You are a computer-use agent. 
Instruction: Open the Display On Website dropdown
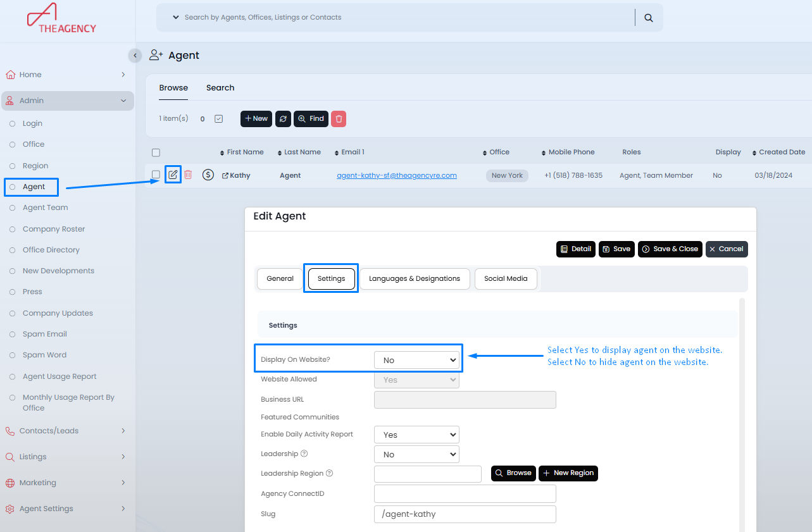pyautogui.click(x=417, y=360)
